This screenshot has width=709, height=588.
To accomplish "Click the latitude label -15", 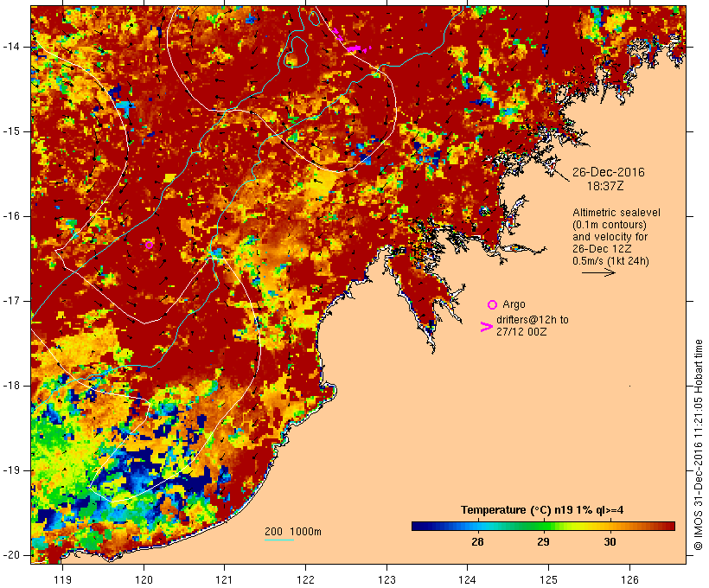I will click(x=11, y=131).
